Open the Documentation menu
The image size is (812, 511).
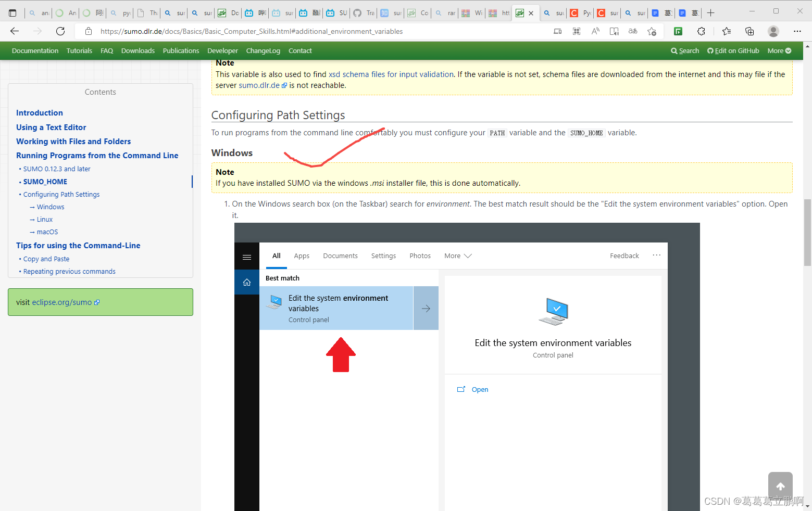point(35,50)
